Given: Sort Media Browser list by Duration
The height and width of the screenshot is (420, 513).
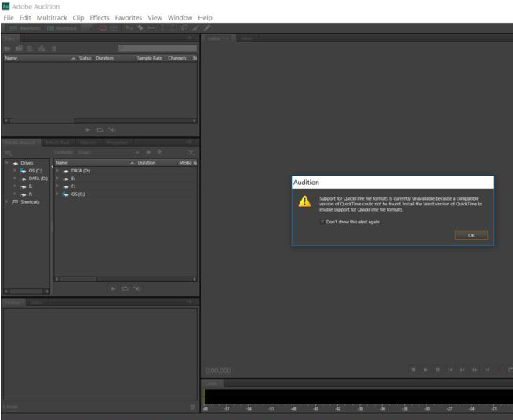Looking at the screenshot, I should click(147, 162).
